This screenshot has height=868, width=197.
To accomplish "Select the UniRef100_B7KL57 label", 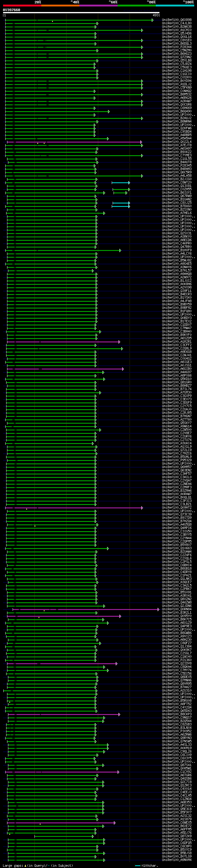I will [177, 271].
